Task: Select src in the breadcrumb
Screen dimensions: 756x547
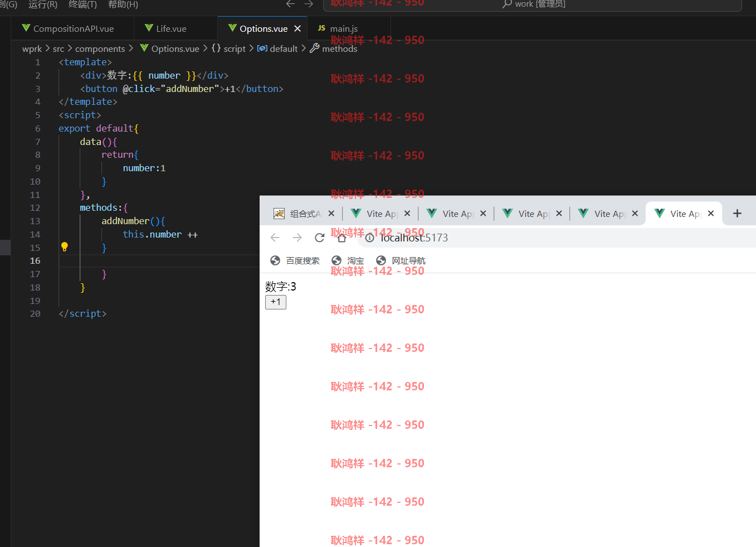Action: tap(58, 49)
